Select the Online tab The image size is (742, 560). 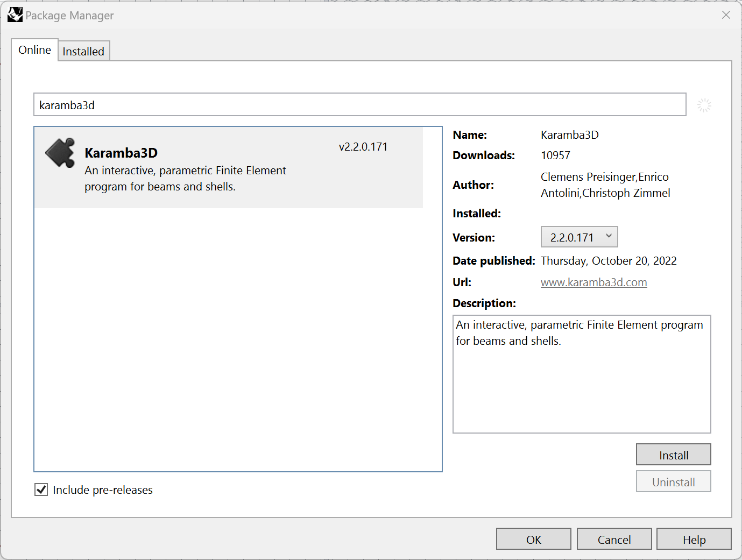pos(34,50)
